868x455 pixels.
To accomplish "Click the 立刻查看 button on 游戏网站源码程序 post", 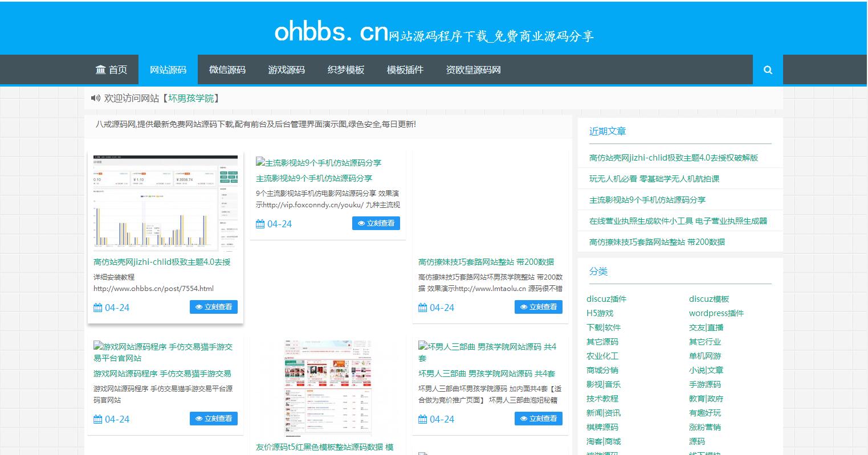I will point(214,418).
